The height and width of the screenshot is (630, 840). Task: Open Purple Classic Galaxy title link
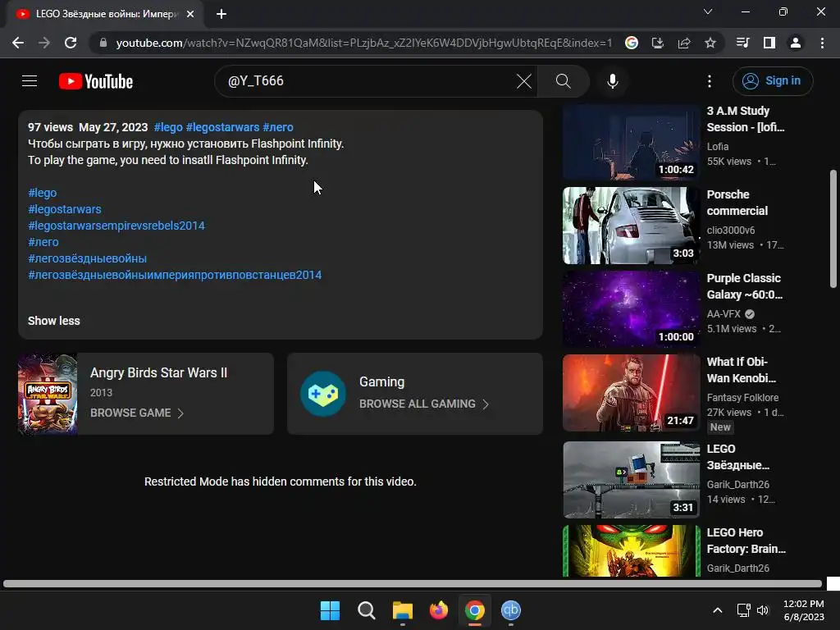click(744, 286)
